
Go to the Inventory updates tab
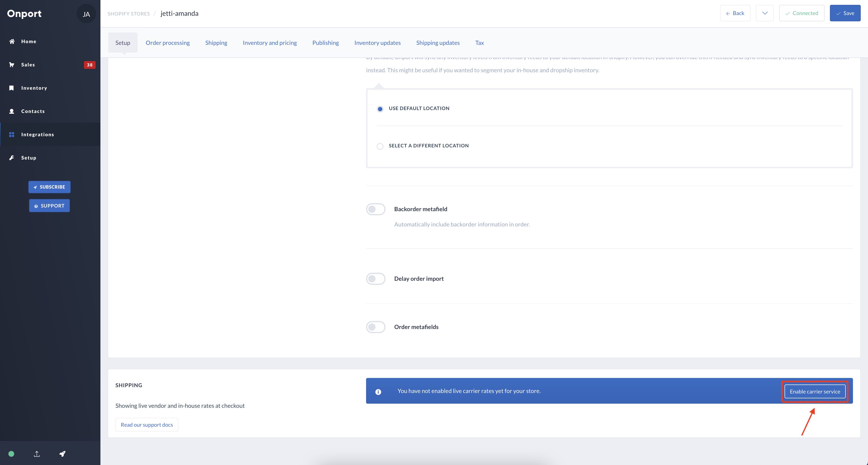coord(377,43)
